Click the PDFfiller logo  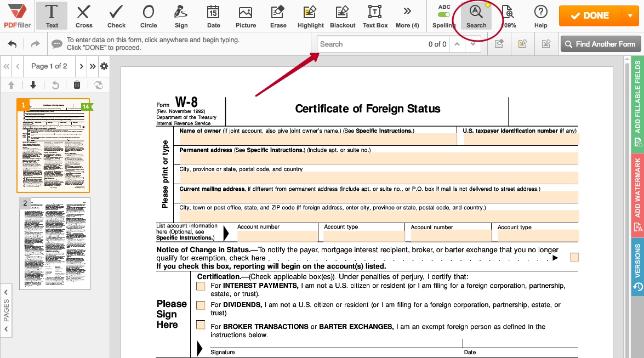(x=17, y=15)
